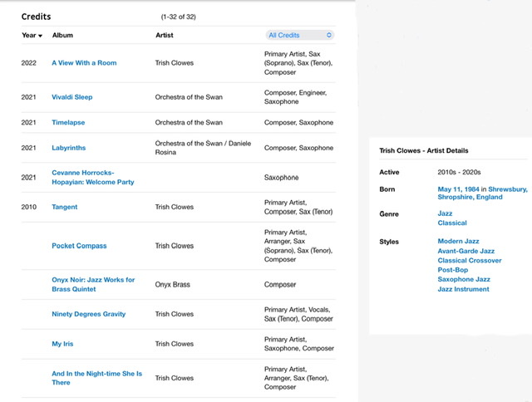Viewport: 532px width, 402px height.
Task: Open the Saxophone Jazz style link
Action: 464,280
